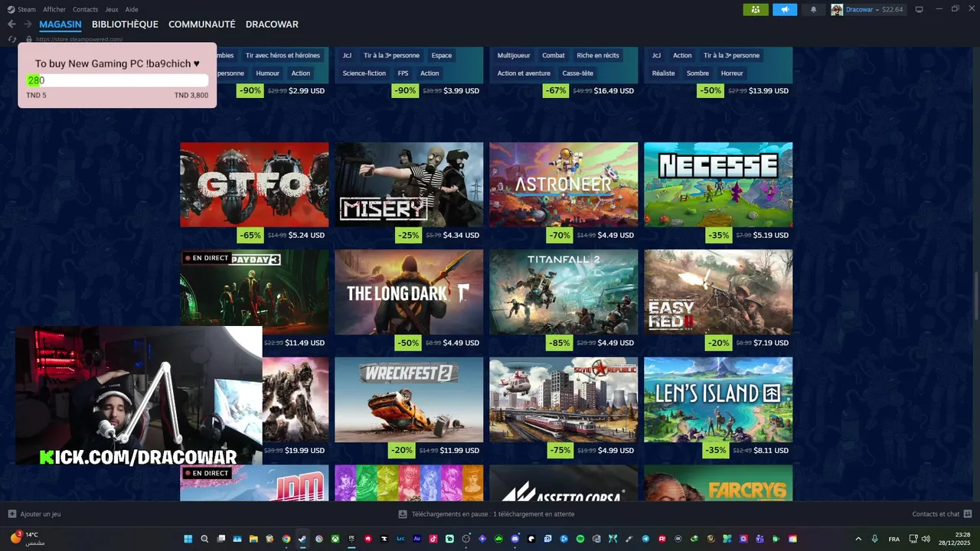Open Xbox app on the taskbar
980x551 pixels.
pos(335,539)
